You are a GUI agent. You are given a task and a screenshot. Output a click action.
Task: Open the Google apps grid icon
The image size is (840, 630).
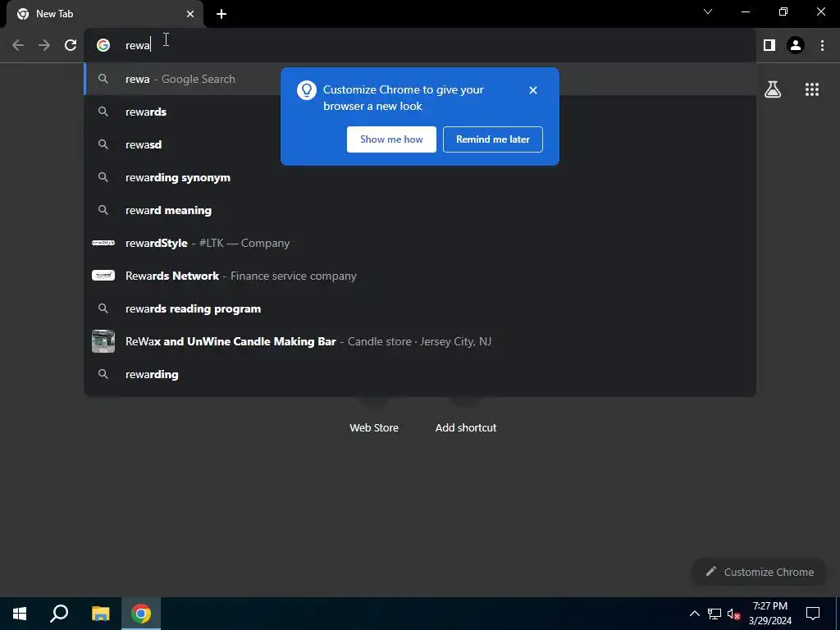(812, 89)
